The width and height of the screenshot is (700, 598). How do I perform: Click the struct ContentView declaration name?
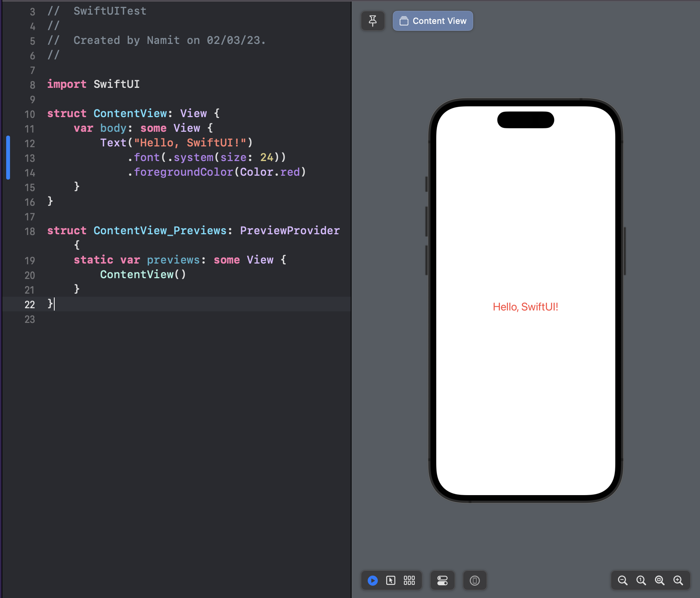click(x=130, y=113)
